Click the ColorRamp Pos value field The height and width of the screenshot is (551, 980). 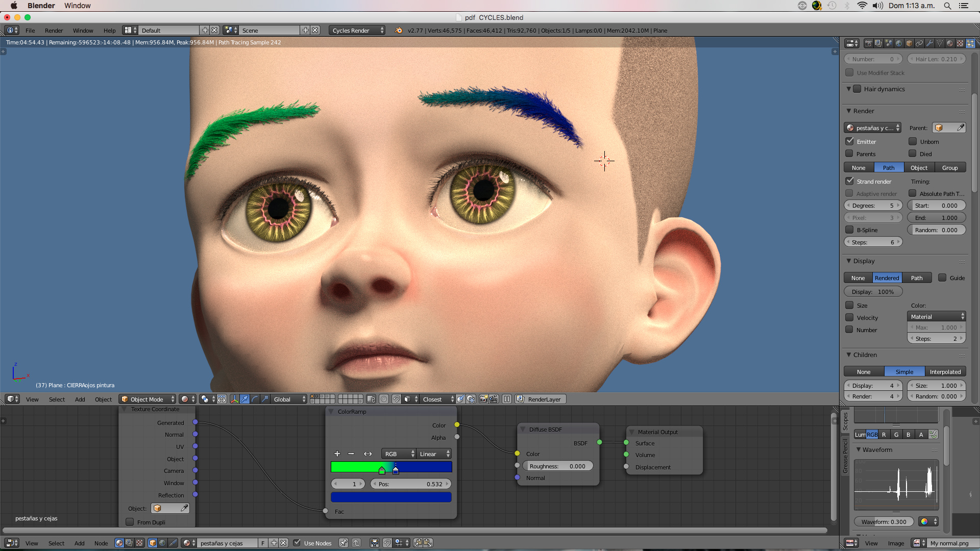tap(411, 484)
